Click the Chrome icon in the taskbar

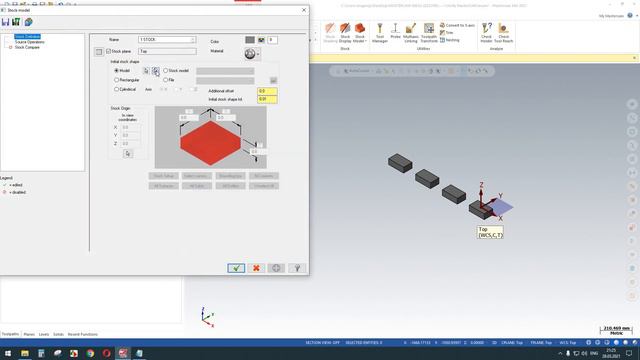point(90,353)
